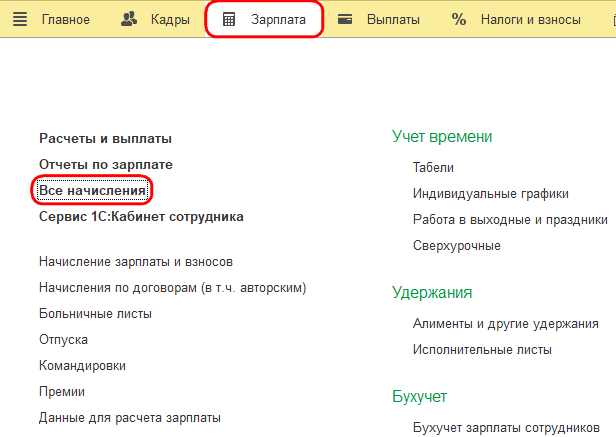The width and height of the screenshot is (616, 437).
Task: Open Сверхурочные
Action: point(456,246)
